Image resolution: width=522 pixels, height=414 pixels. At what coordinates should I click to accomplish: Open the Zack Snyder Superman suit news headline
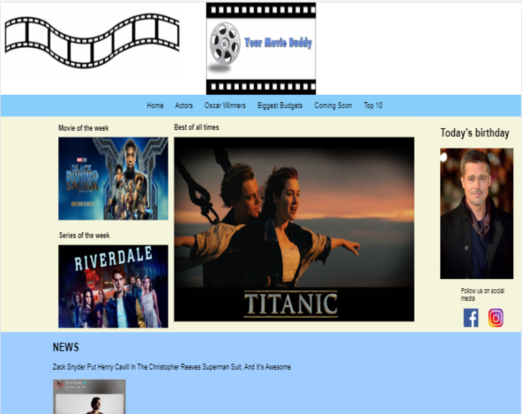point(172,367)
